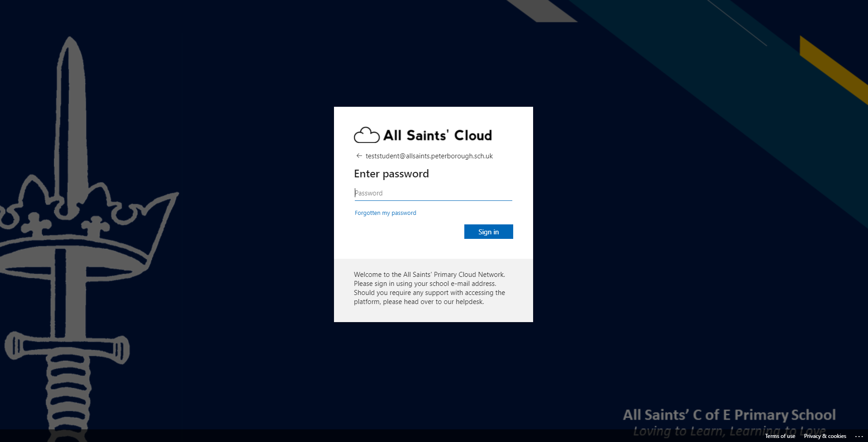This screenshot has height=442, width=868.
Task: Open the Forgotten my password link
Action: (x=385, y=213)
